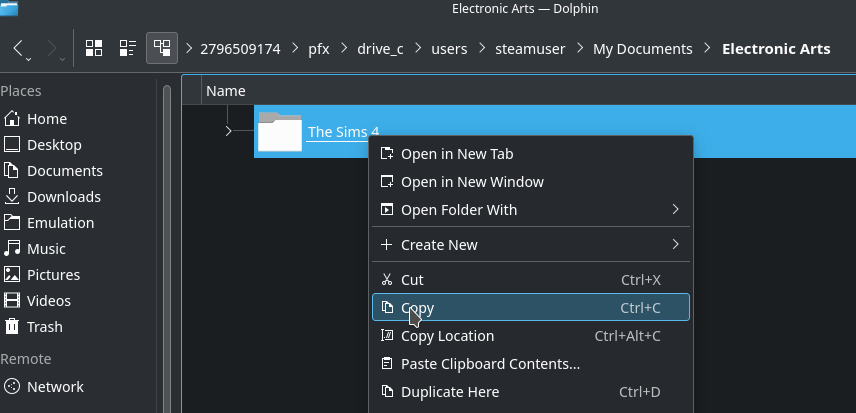The height and width of the screenshot is (413, 856).
Task: Switch to Icons view mode
Action: coord(94,48)
